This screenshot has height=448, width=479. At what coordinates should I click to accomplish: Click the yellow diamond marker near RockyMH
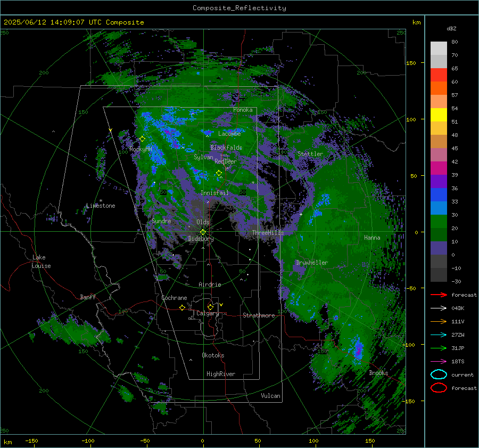[x=142, y=139]
